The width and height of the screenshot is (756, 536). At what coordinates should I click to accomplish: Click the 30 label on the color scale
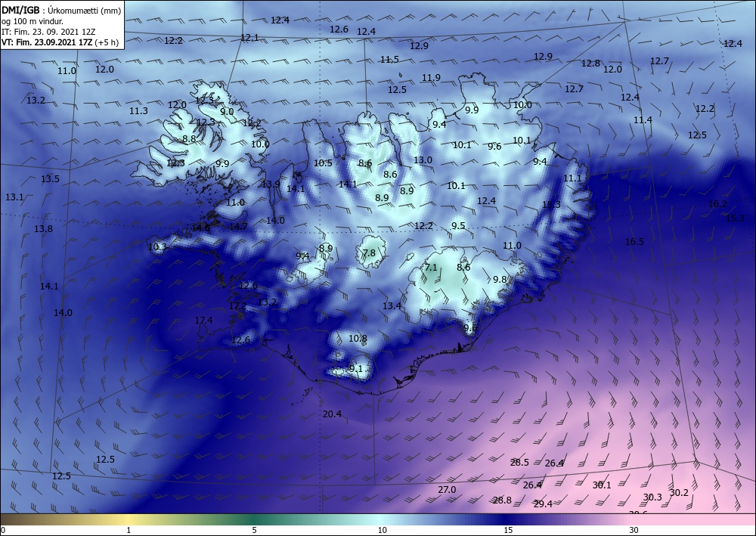point(634,530)
